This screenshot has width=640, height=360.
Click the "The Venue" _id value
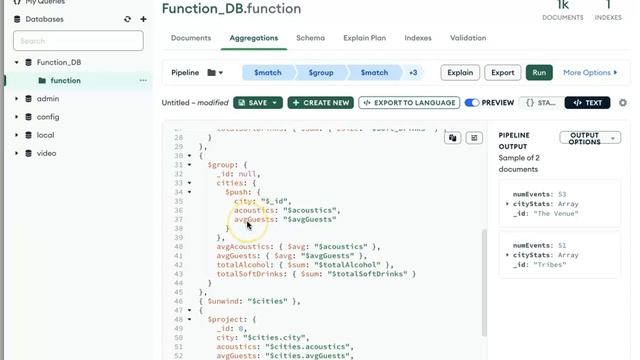[x=556, y=214]
